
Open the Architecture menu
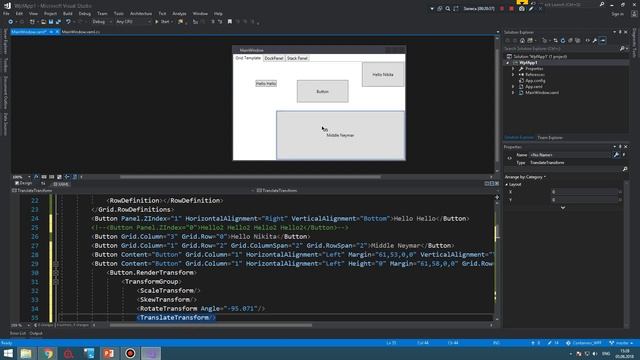tap(141, 13)
